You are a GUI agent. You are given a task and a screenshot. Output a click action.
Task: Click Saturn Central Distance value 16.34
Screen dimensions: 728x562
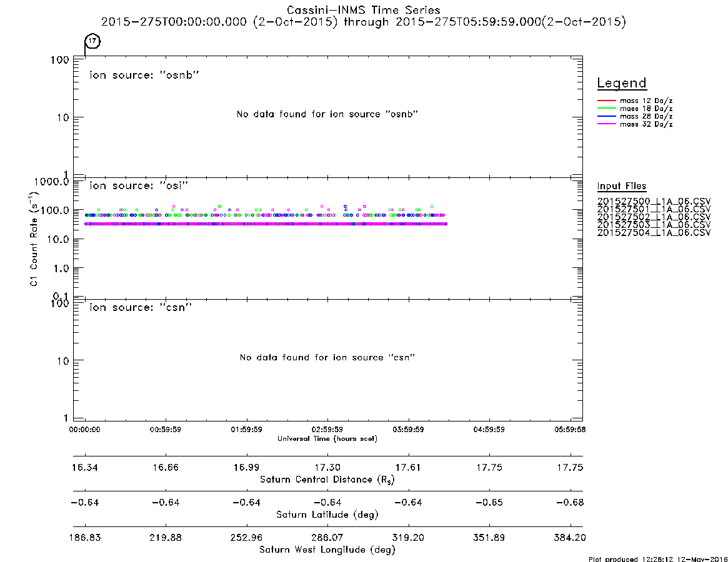84,467
